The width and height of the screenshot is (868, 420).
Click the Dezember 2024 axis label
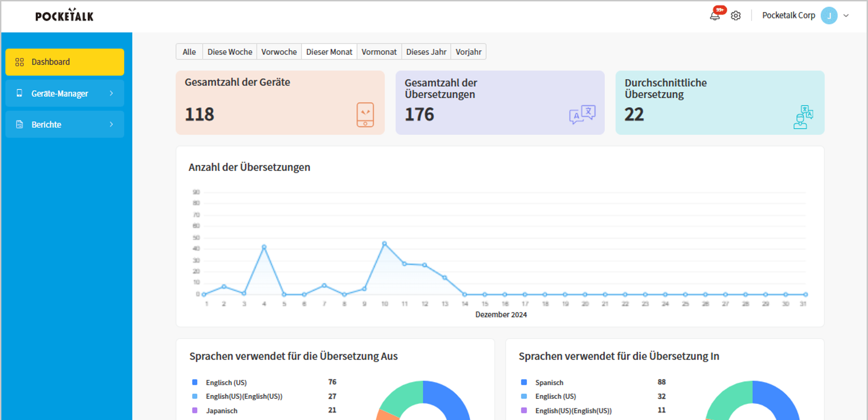click(x=501, y=315)
